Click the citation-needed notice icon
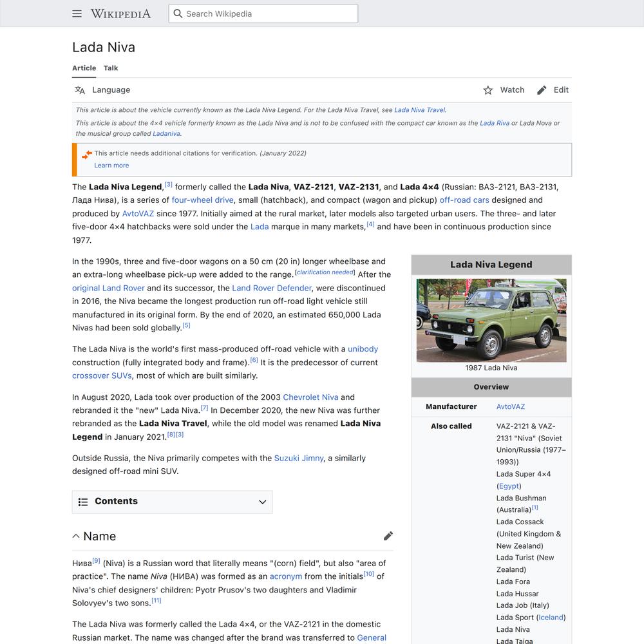This screenshot has height=644, width=644. (x=87, y=155)
